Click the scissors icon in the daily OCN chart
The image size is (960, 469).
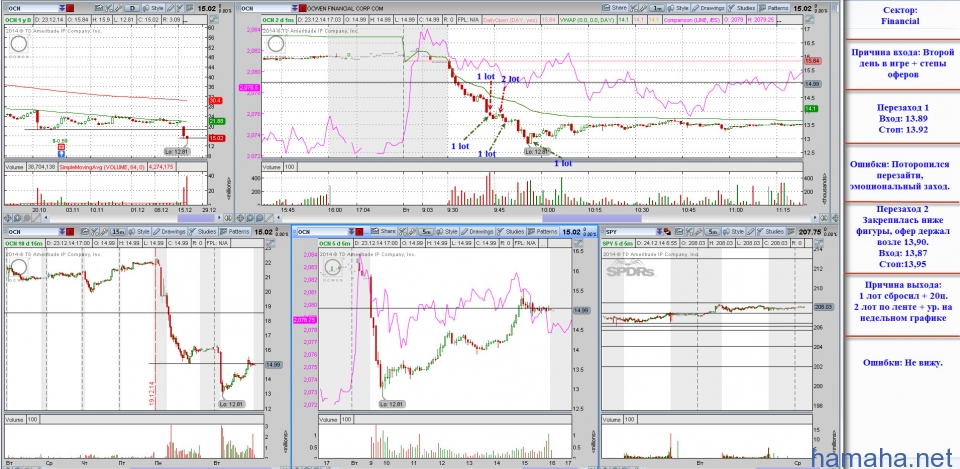[x=108, y=8]
